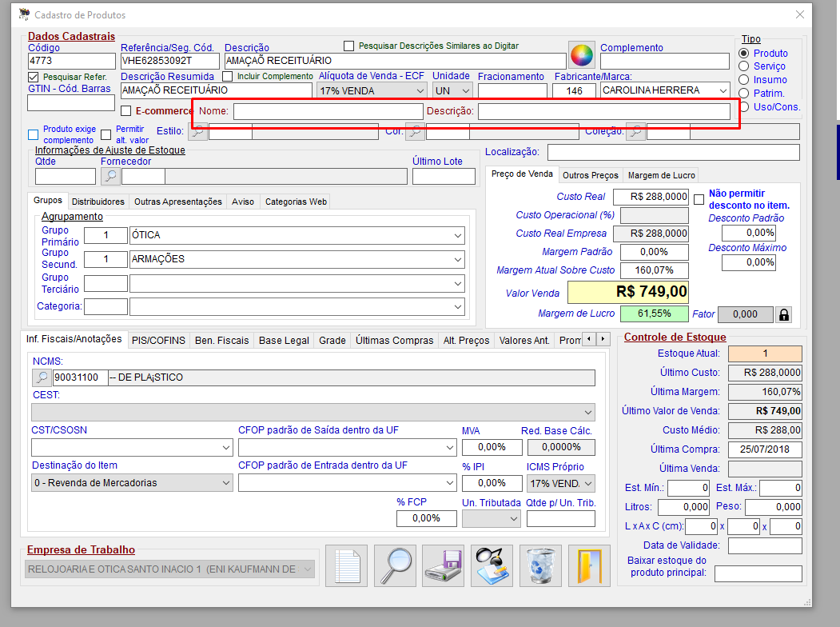Open the Destinação do Item dropdown
The image size is (840, 627).
(225, 483)
